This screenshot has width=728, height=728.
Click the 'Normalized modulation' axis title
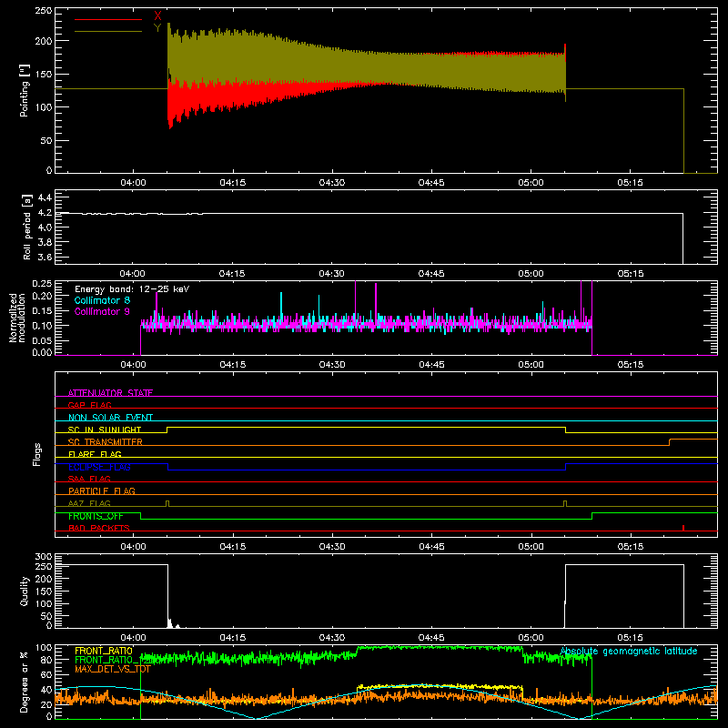(17, 318)
